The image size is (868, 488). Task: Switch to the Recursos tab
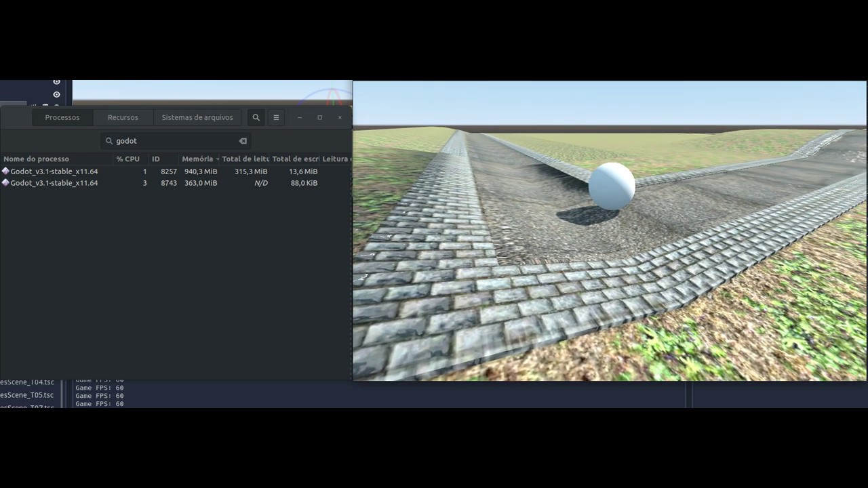(123, 117)
